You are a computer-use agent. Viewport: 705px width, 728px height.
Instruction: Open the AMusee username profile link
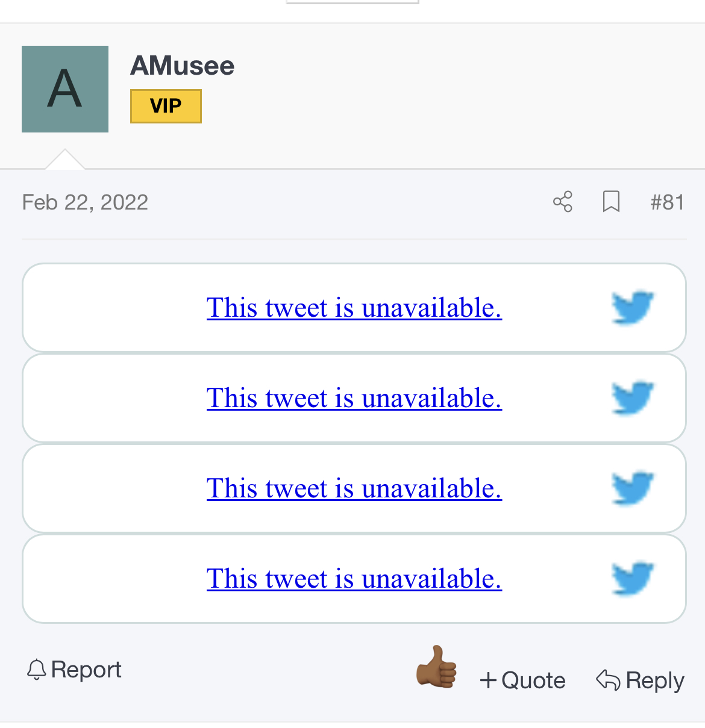point(182,66)
